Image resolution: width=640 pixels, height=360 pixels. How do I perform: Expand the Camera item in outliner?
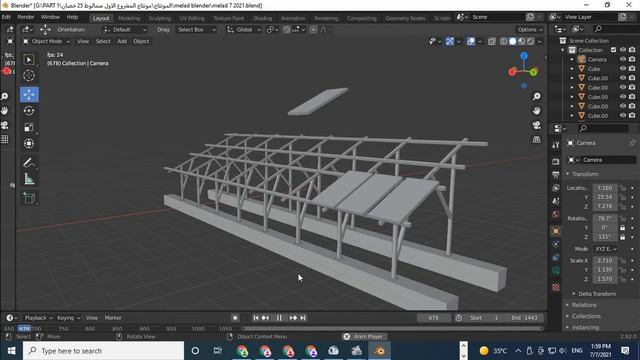[x=572, y=60]
